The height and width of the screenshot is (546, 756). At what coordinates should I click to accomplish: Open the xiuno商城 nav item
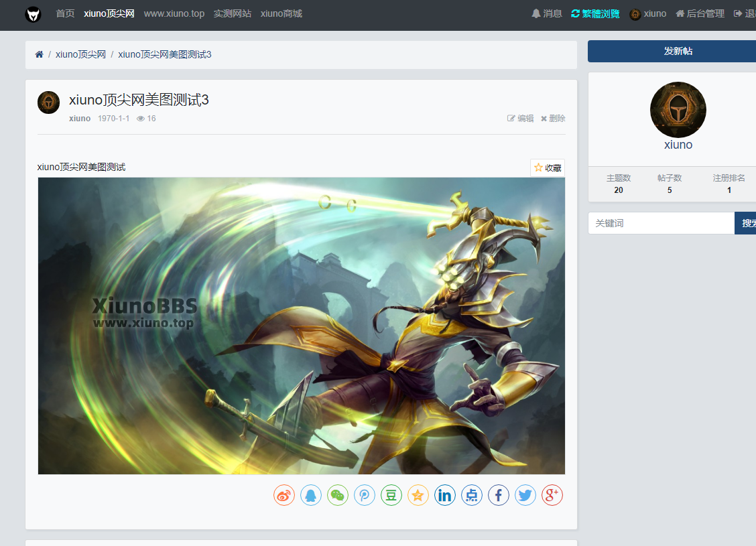(x=281, y=13)
